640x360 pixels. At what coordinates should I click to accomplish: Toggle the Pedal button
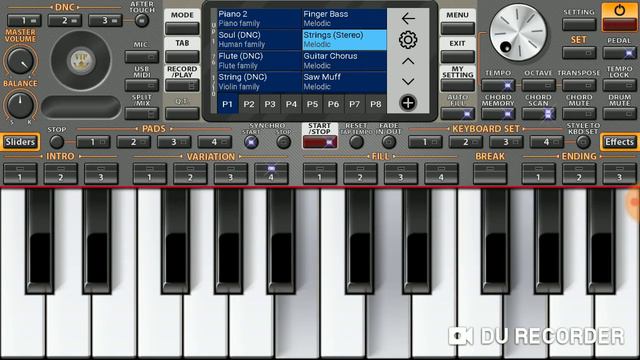point(620,53)
